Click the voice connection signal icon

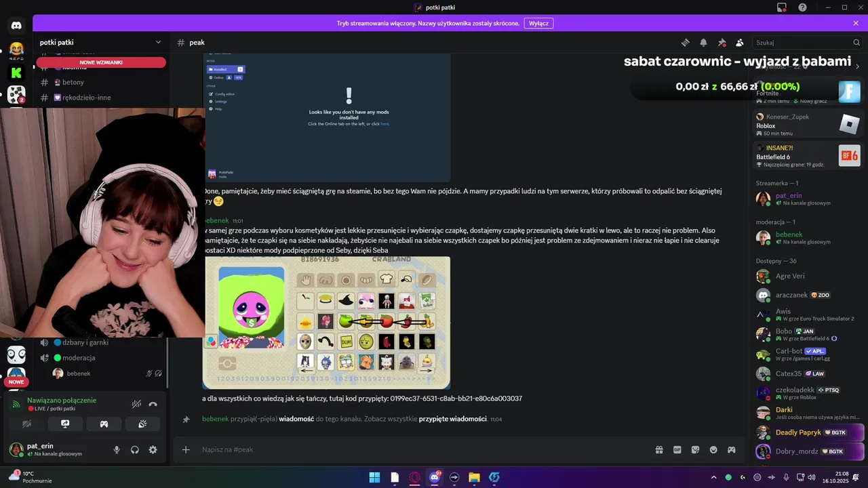[16, 404]
